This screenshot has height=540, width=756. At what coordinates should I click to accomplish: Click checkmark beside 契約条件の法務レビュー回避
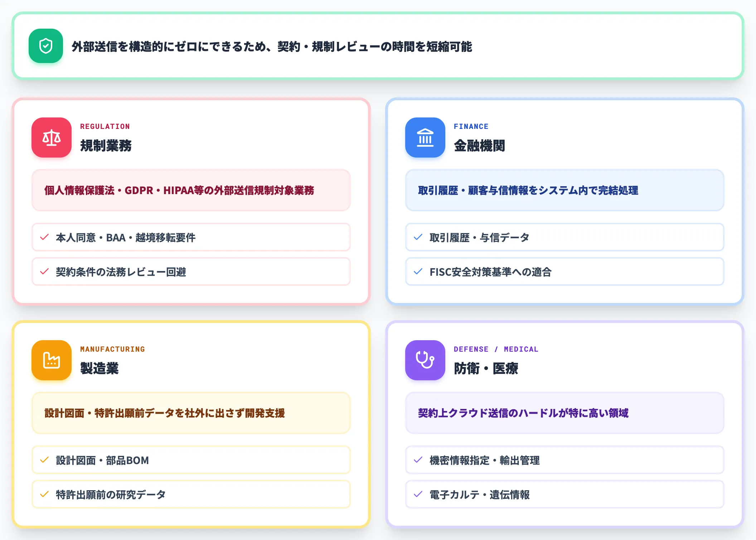[44, 271]
